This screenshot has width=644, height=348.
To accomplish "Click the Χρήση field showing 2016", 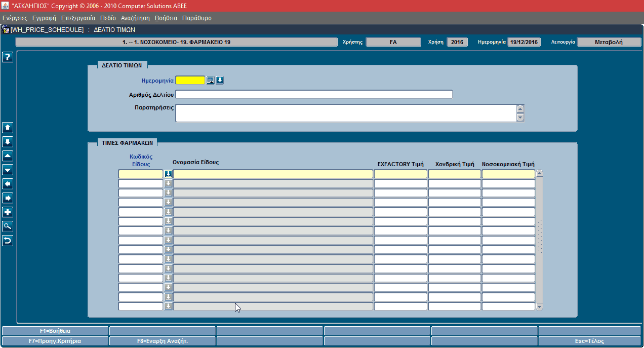I will 458,42.
